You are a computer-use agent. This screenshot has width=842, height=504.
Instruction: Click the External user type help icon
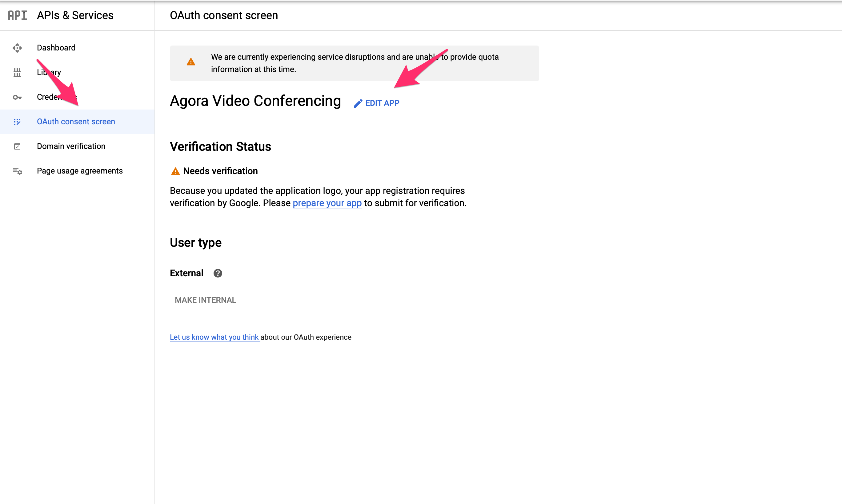(218, 273)
